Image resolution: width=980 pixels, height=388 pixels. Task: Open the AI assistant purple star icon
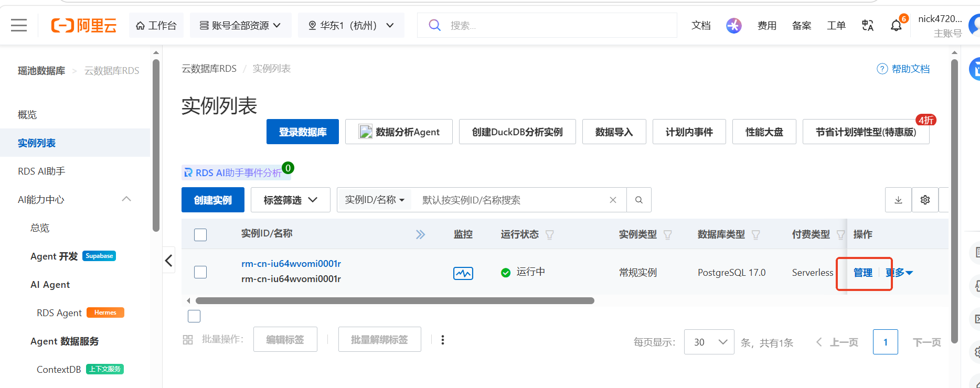pyautogui.click(x=733, y=25)
